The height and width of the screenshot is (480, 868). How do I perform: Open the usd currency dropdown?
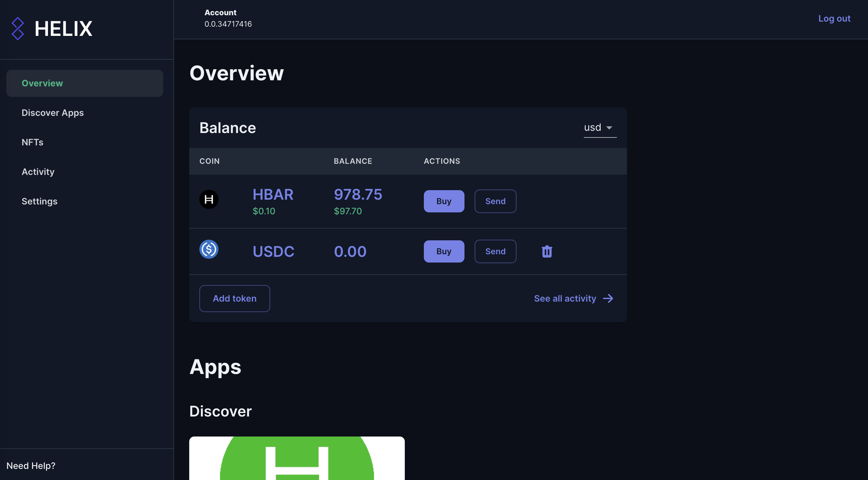point(593,128)
